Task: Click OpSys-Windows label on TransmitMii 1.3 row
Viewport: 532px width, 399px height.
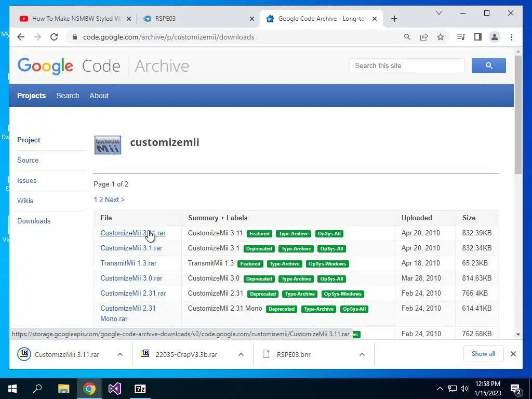Action: click(327, 263)
